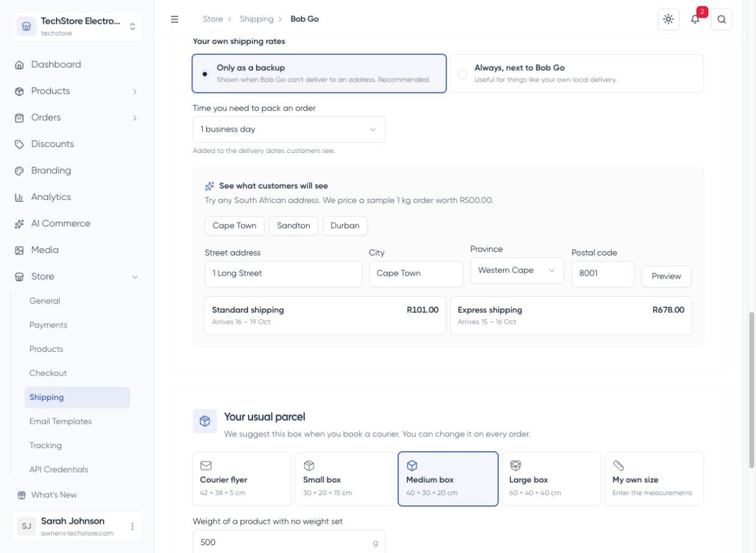
Task: Choose the My own size parcel card
Action: (654, 479)
